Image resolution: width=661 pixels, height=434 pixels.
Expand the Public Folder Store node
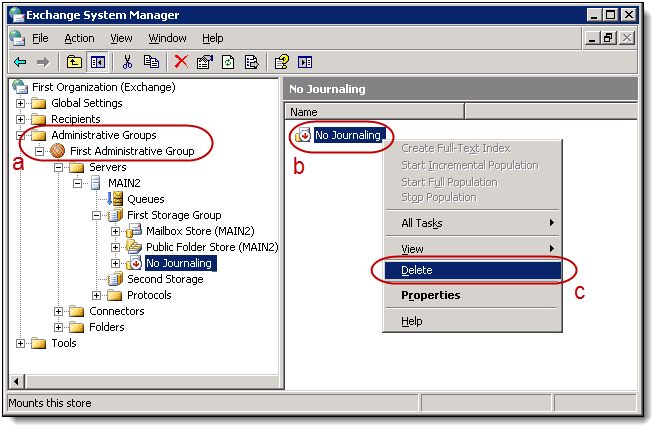click(x=115, y=247)
